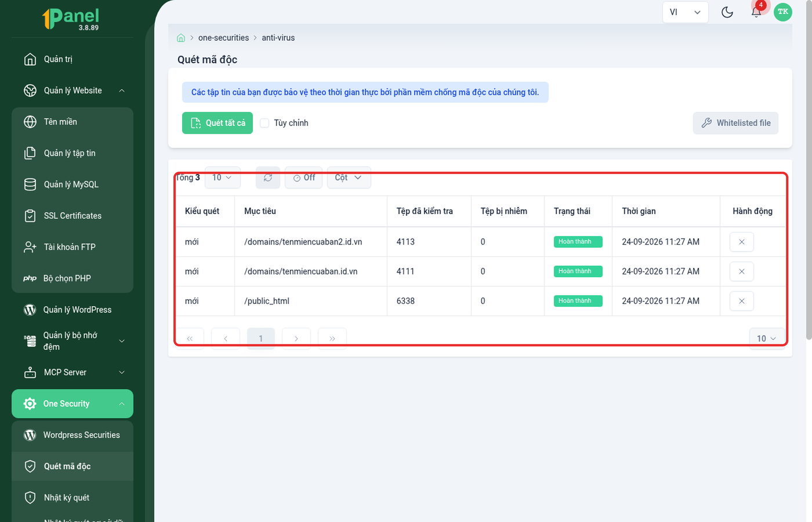This screenshot has width=812, height=522.
Task: Open Quản lý WordPress
Action: [72, 310]
